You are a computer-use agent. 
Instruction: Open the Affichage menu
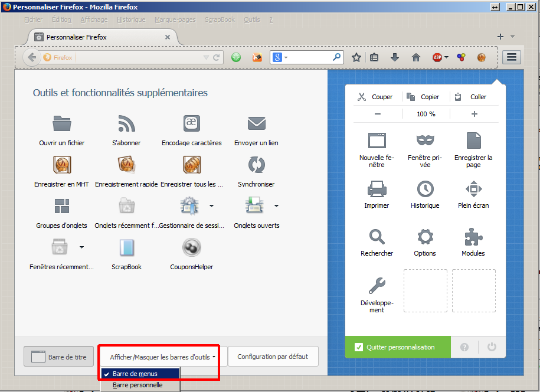(94, 19)
